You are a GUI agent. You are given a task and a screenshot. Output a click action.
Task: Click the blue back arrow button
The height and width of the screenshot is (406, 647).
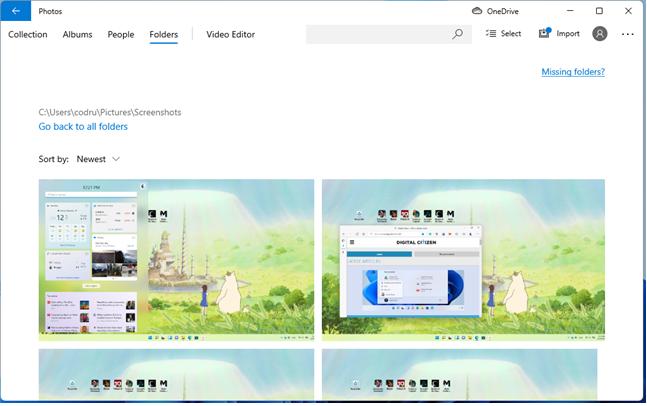15,11
